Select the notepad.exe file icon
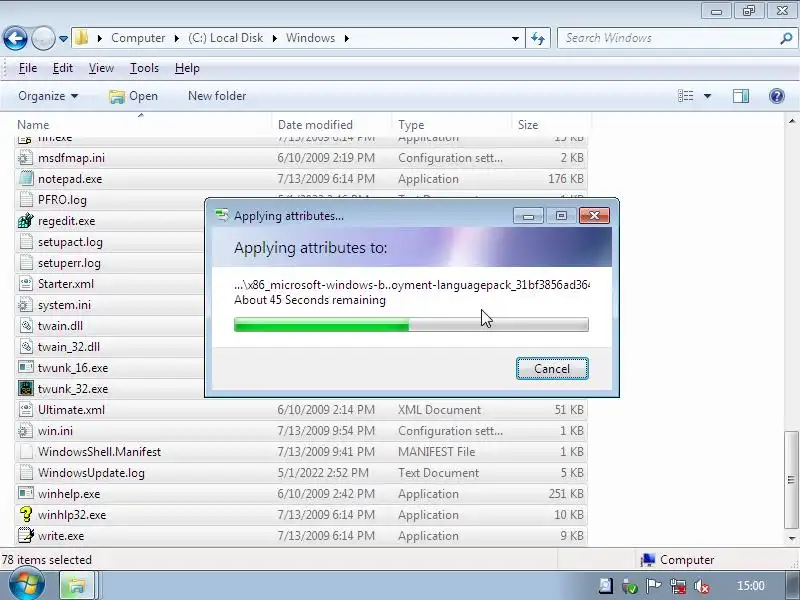Viewport: 800px width, 600px height. (x=25, y=179)
